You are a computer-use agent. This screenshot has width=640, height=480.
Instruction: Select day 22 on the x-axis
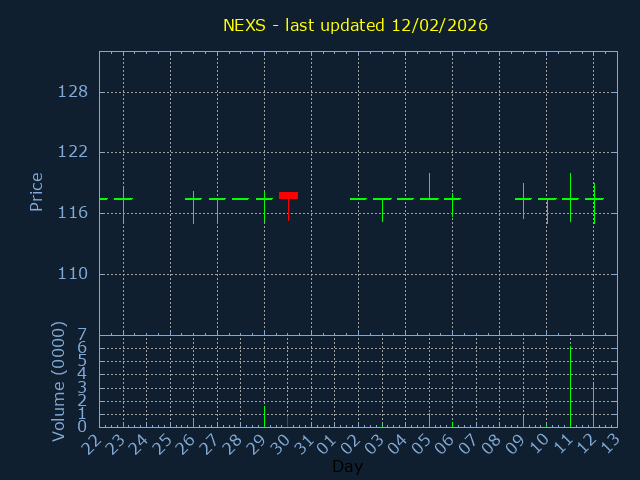click(x=93, y=442)
